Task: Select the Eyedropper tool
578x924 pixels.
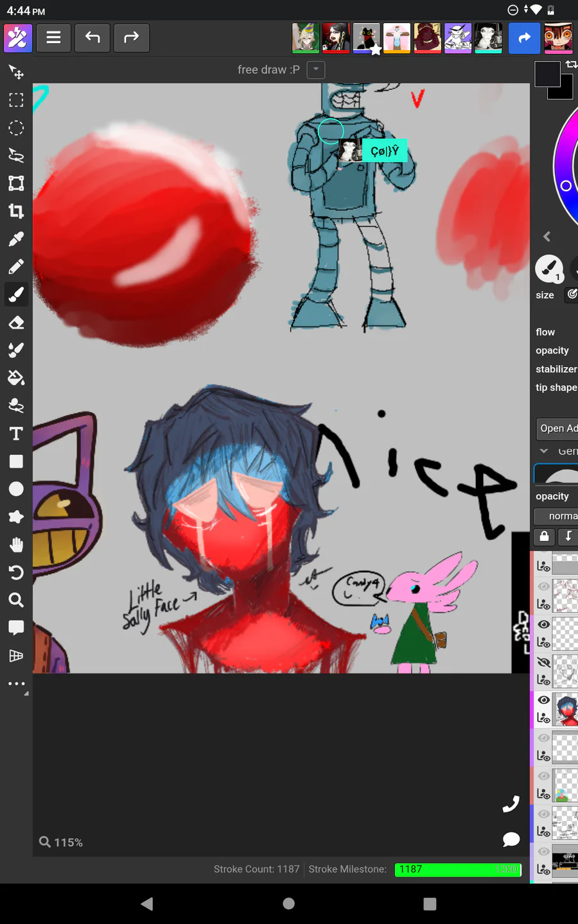Action: click(x=16, y=239)
